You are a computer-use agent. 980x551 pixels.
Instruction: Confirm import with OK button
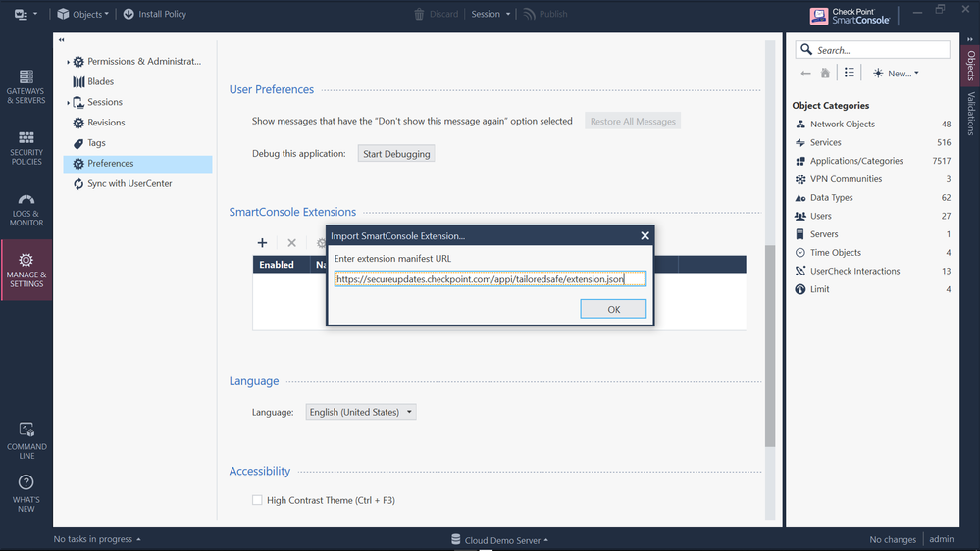click(613, 309)
